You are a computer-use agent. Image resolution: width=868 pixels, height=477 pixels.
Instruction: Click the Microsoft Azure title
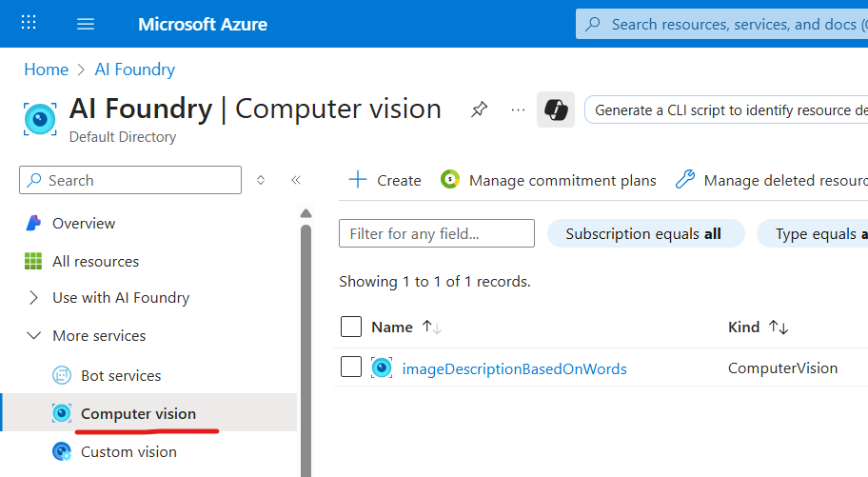(x=203, y=24)
